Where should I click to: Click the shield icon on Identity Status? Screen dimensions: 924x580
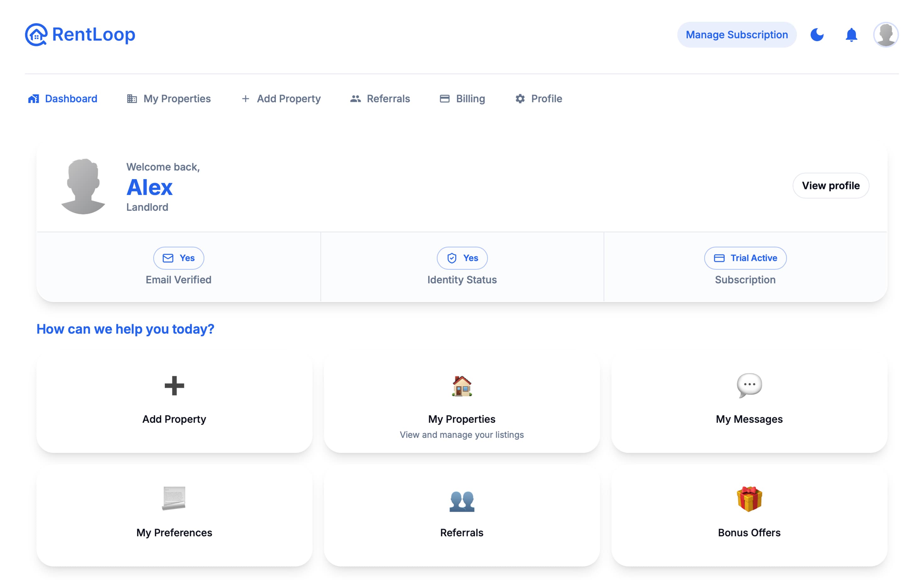[x=452, y=258]
